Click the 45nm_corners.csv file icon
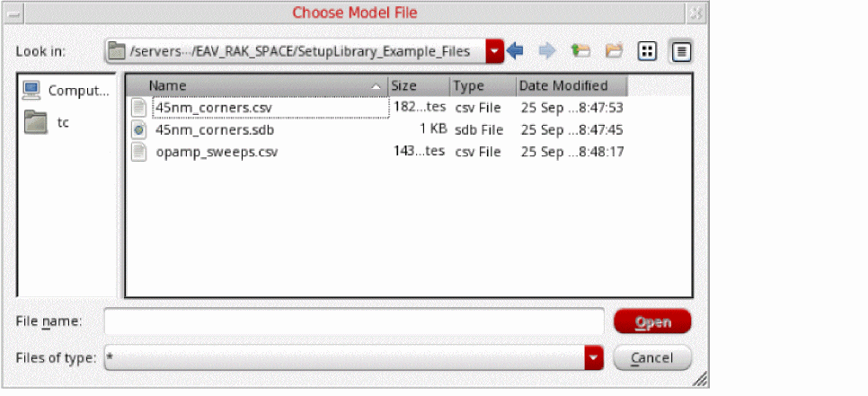Image resolution: width=868 pixels, height=396 pixels. point(139,108)
